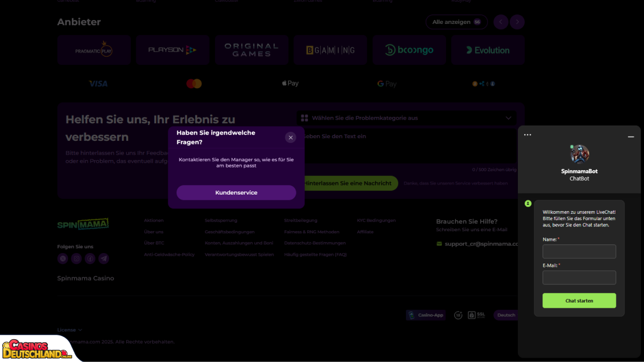Viewport: 644px width, 362px height.
Task: Open the X (Twitter) social icon
Action: point(63,259)
